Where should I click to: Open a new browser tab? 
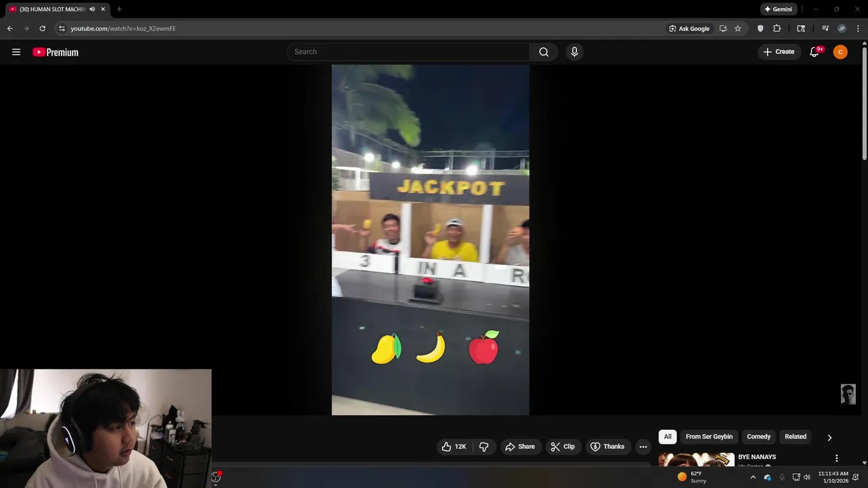(119, 9)
